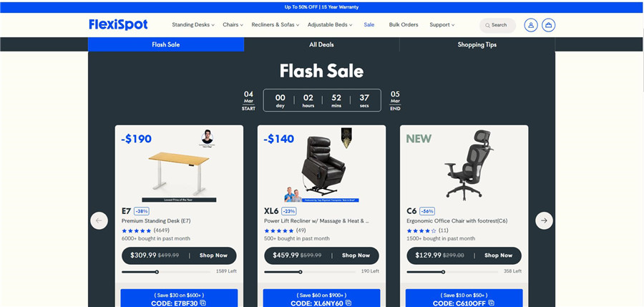Expand the Support menu
644x307 pixels.
[442, 24]
